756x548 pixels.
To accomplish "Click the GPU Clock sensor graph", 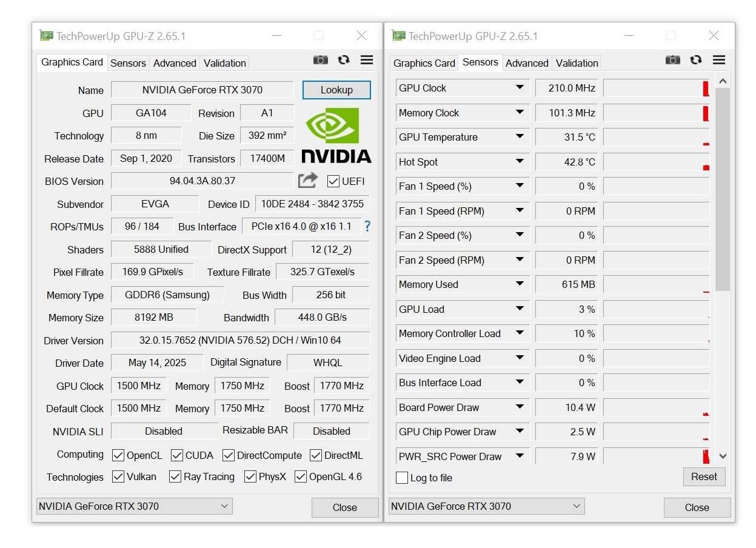I will tap(656, 88).
